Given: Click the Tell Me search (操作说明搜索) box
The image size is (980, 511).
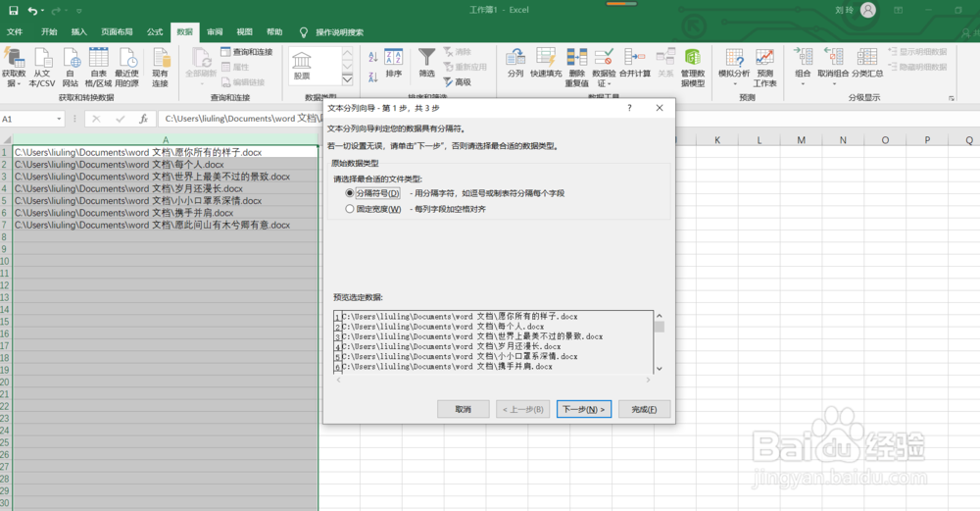Looking at the screenshot, I should pyautogui.click(x=339, y=32).
